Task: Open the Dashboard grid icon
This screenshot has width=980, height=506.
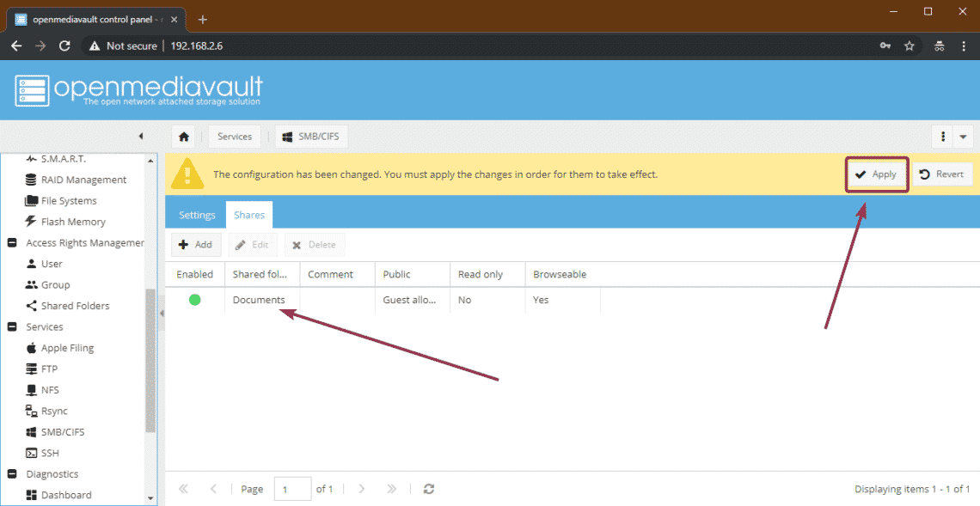Action: 31,495
